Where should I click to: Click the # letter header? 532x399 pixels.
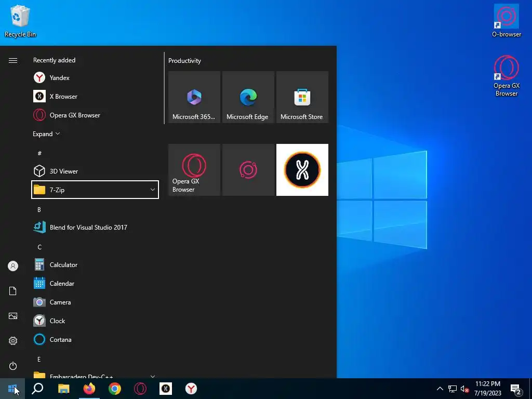pyautogui.click(x=39, y=153)
